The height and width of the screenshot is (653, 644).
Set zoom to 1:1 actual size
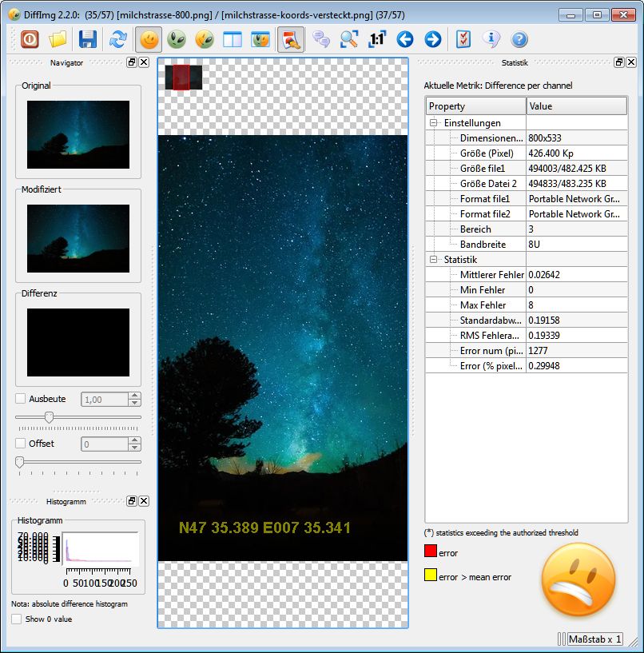(x=377, y=39)
